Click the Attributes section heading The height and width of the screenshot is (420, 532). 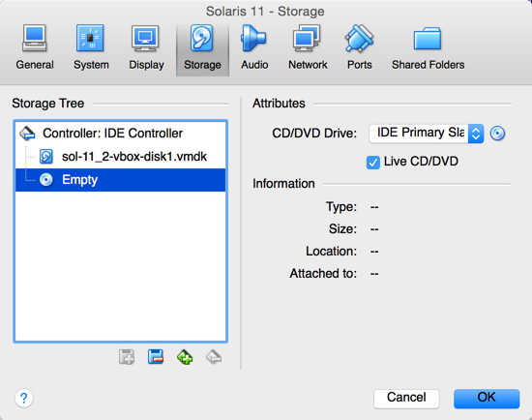(279, 104)
